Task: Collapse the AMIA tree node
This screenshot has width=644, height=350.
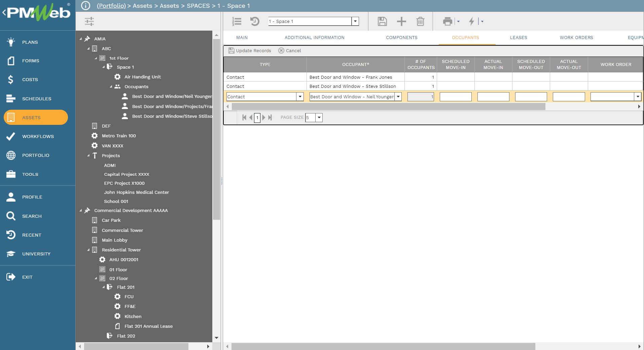Action: (81, 39)
